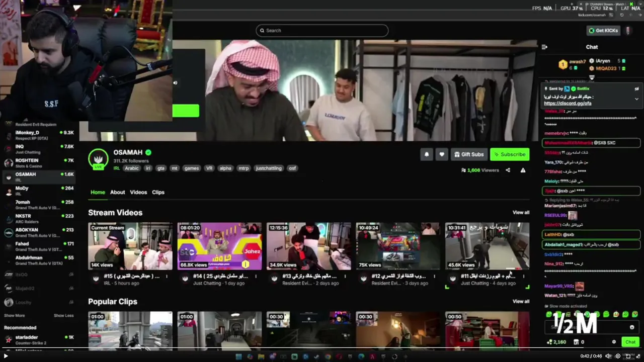Open options menu for video #11
The width and height of the screenshot is (644, 362).
[524, 277]
